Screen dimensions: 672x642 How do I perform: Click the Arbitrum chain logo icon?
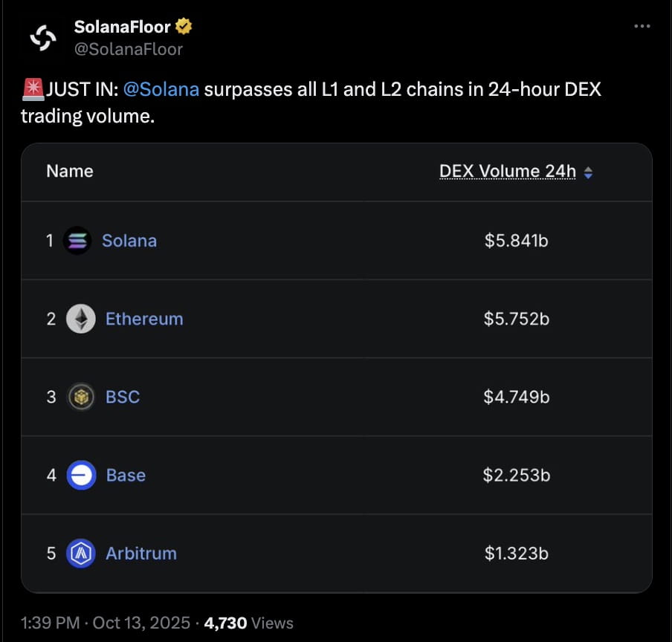[81, 554]
